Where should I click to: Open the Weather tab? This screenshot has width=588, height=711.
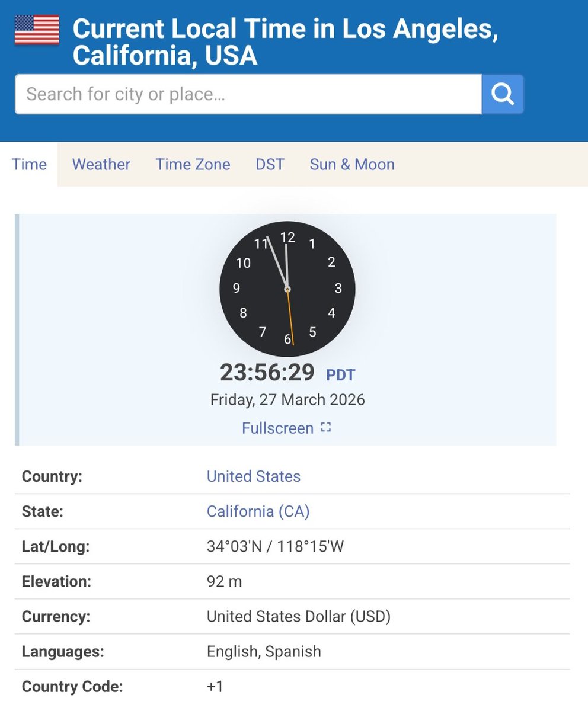[x=101, y=164]
